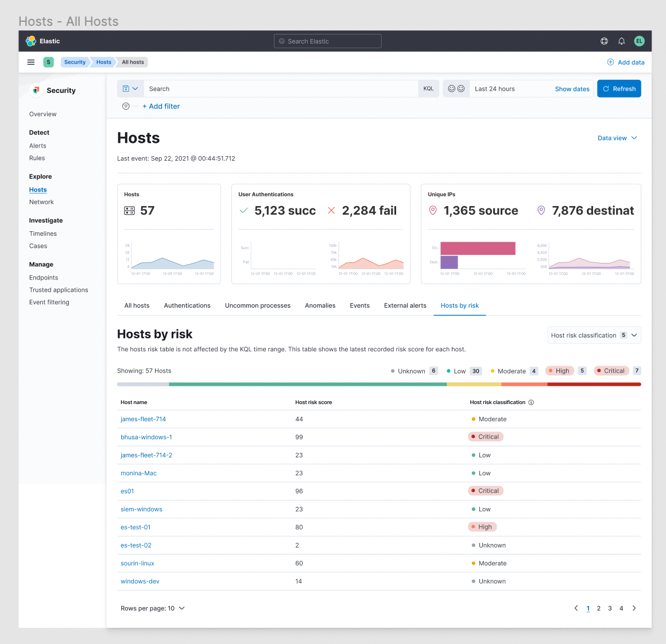666x644 pixels.
Task: Open the Data view dropdown
Action: click(x=617, y=138)
